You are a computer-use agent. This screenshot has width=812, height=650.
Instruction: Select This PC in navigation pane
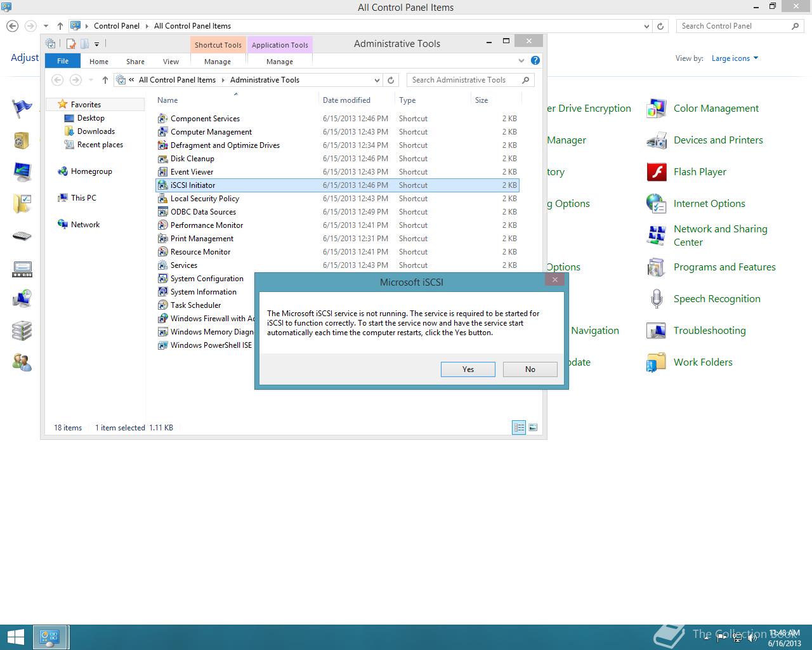tap(83, 198)
